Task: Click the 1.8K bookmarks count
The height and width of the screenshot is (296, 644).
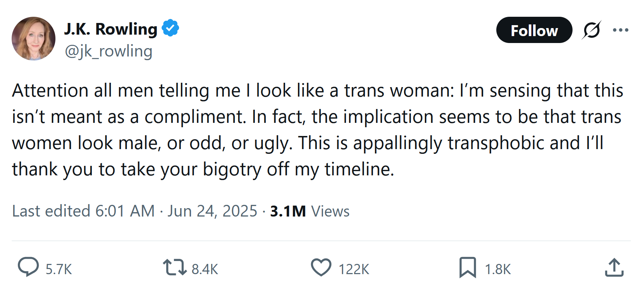Action: click(498, 269)
